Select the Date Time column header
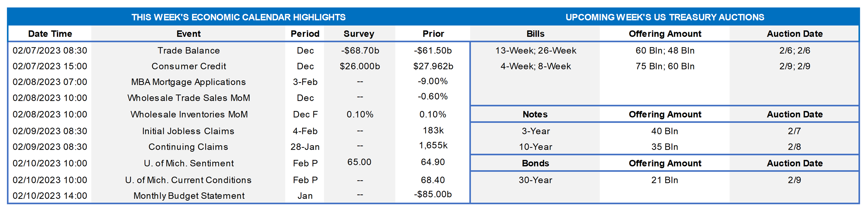The width and height of the screenshot is (868, 212). tap(50, 34)
